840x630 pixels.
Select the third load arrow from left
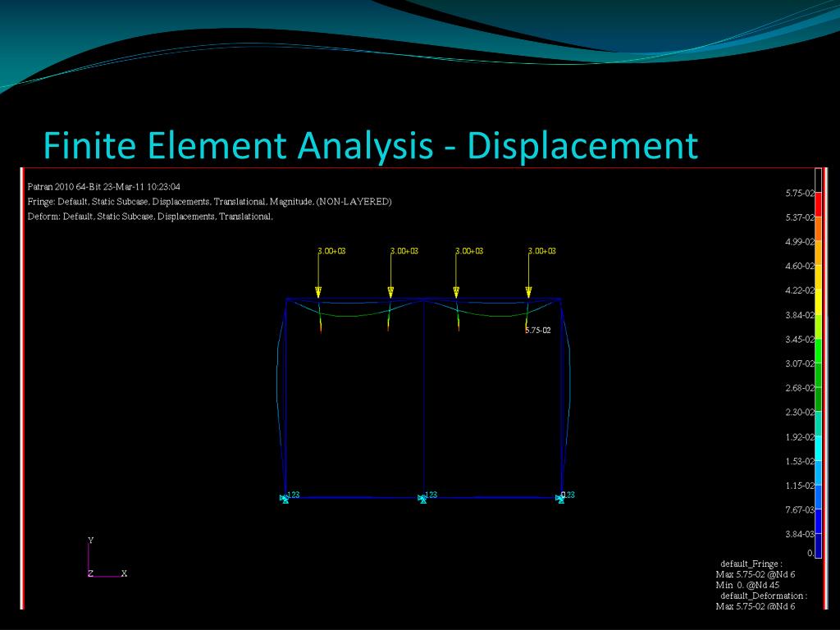456,272
